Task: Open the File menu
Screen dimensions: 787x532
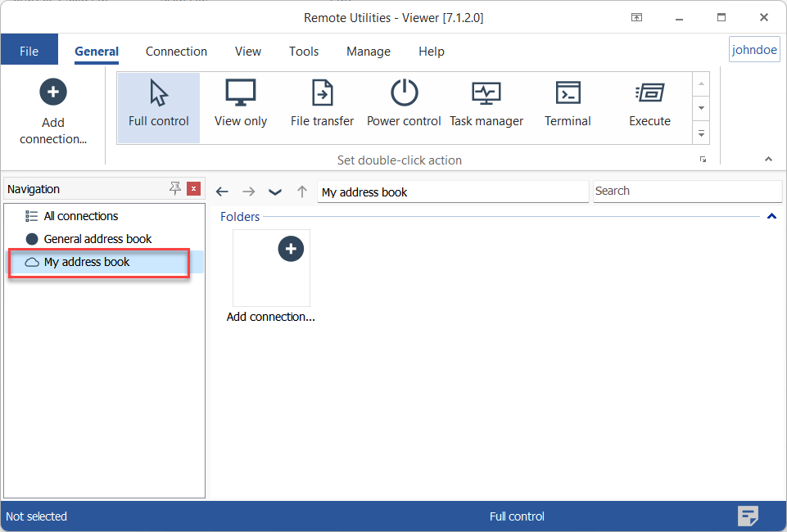Action: [x=29, y=52]
